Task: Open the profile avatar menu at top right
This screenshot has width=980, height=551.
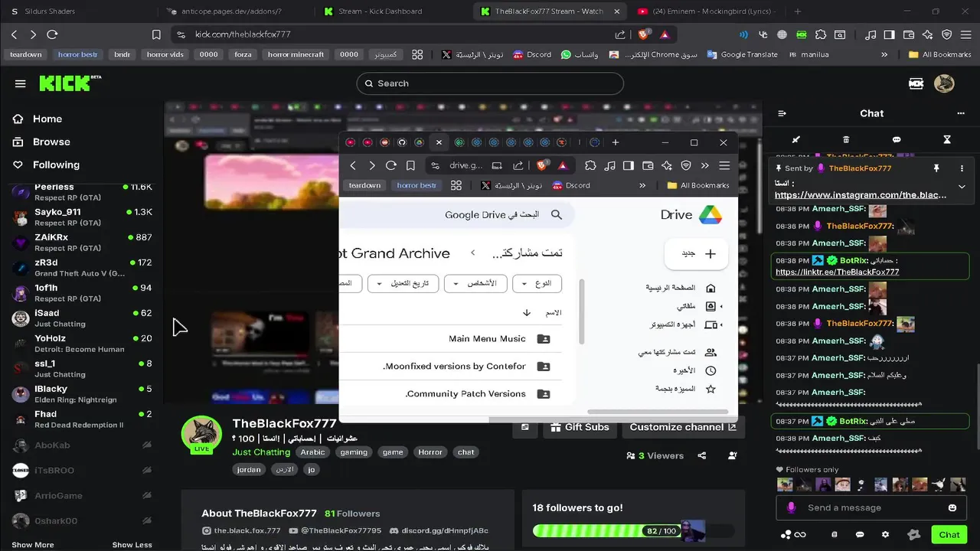Action: pos(944,83)
